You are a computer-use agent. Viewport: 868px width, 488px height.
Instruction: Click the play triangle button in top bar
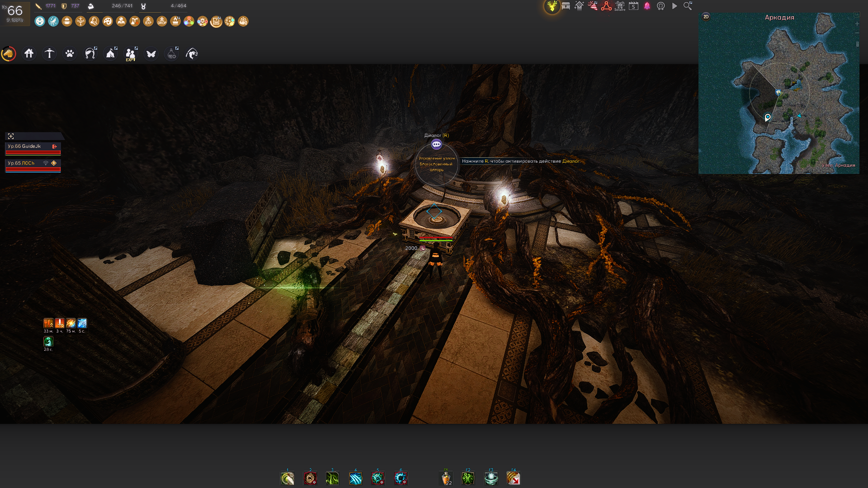674,6
